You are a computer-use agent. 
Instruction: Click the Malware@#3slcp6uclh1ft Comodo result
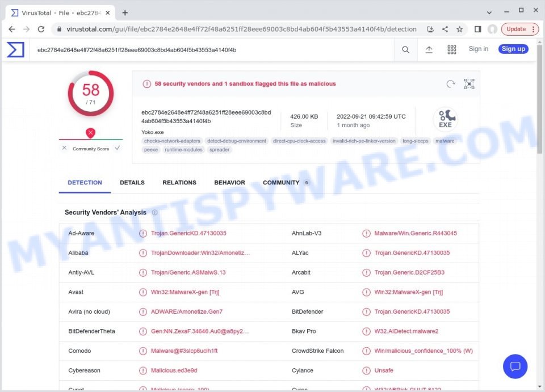(184, 351)
